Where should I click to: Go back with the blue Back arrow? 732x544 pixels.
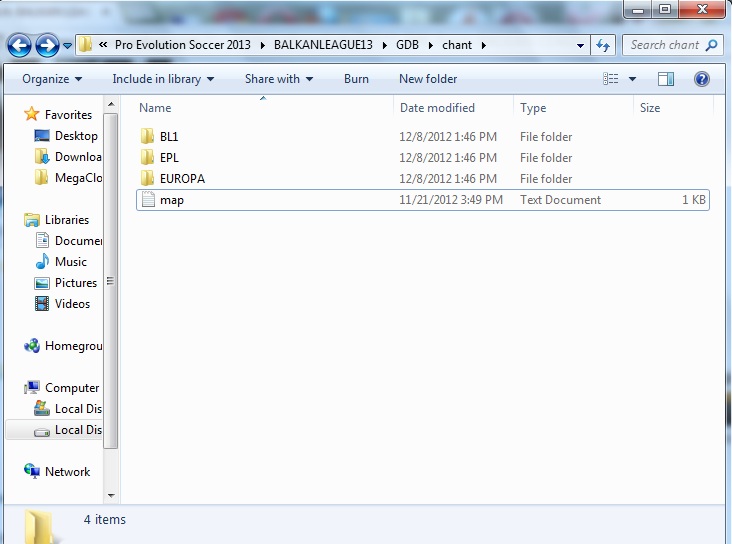point(19,45)
